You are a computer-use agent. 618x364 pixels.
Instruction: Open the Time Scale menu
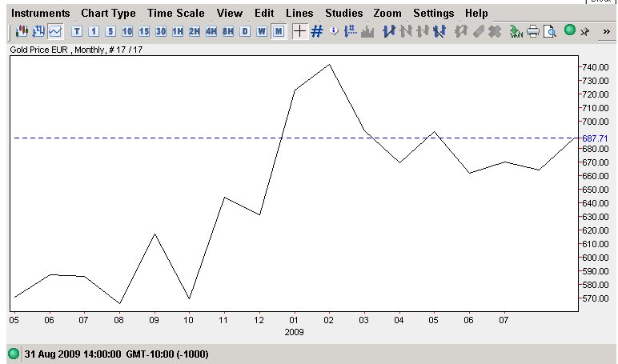176,14
